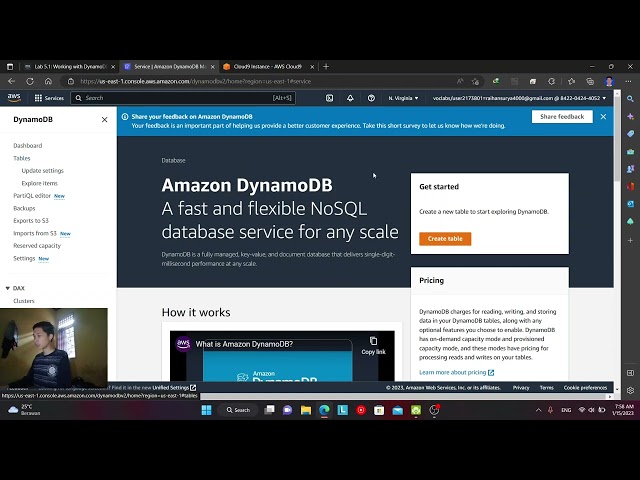Viewport: 640px width, 480px height.
Task: Close the Lab 5.1 browser tab
Action: tap(113, 67)
